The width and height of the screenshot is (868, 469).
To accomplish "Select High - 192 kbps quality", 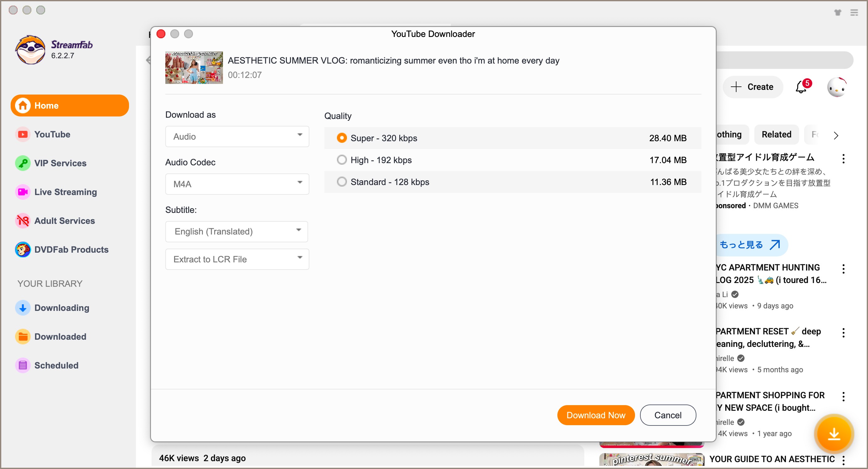I will (x=513, y=160).
